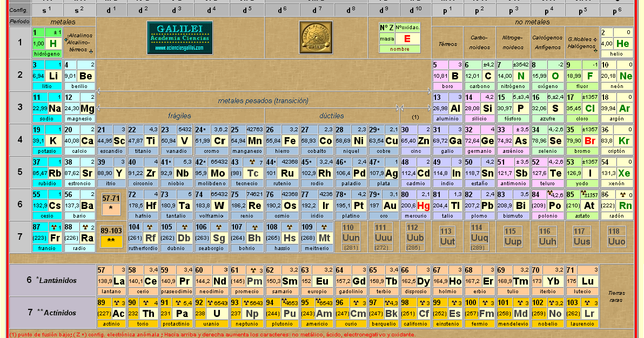This screenshot has height=338, width=644.
Task: Click the gold Galilei medallion emblem
Action: point(316,37)
